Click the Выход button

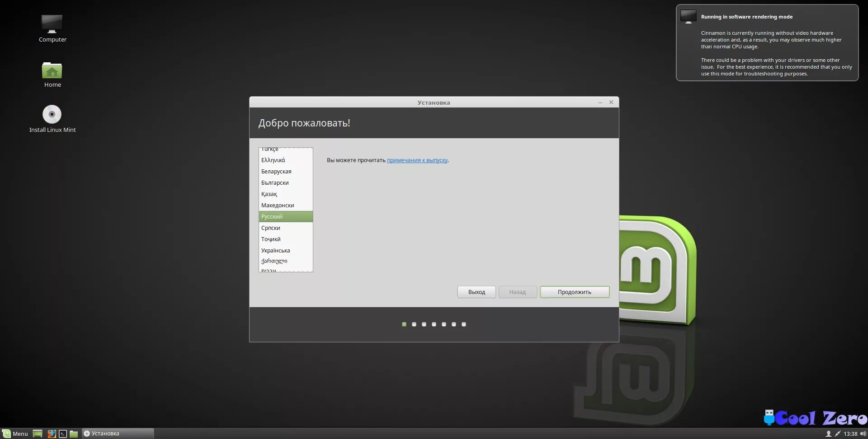pos(476,292)
